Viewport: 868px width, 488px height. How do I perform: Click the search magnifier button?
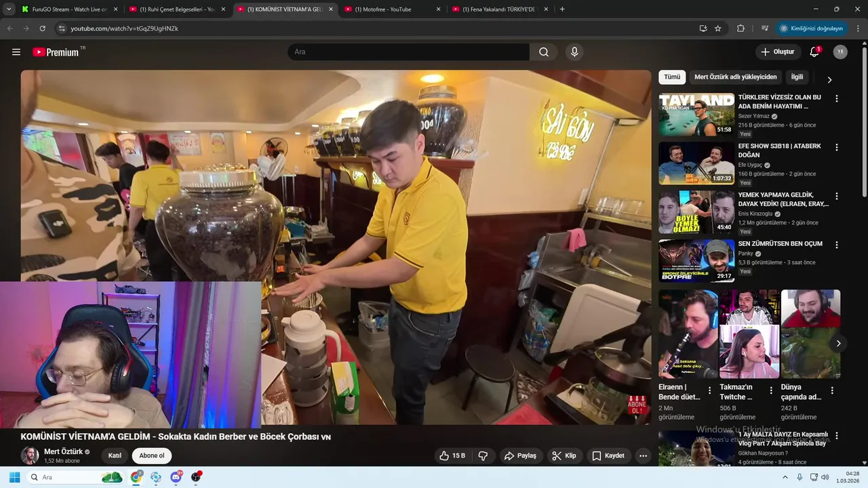tap(544, 52)
